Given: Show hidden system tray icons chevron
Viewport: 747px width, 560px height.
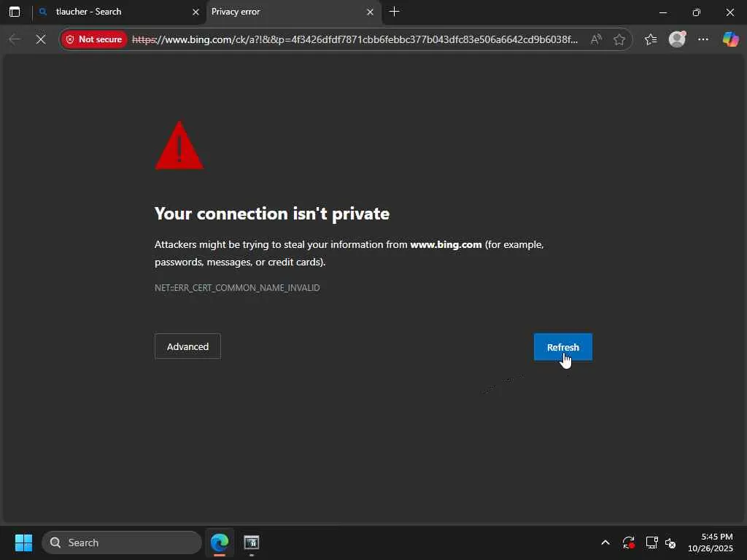Looking at the screenshot, I should pyautogui.click(x=605, y=542).
